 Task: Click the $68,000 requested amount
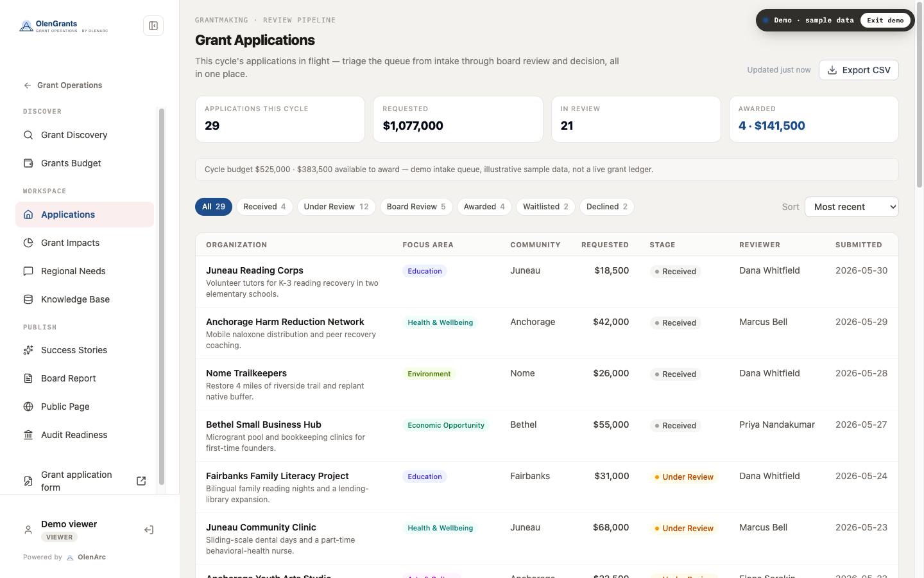(611, 527)
